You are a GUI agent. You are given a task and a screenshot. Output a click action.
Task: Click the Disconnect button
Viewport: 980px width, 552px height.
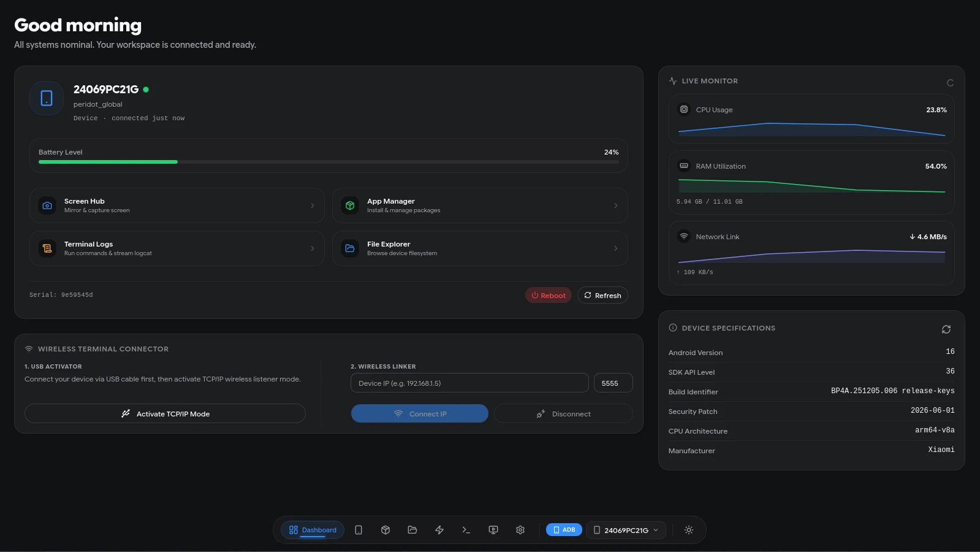[563, 413]
